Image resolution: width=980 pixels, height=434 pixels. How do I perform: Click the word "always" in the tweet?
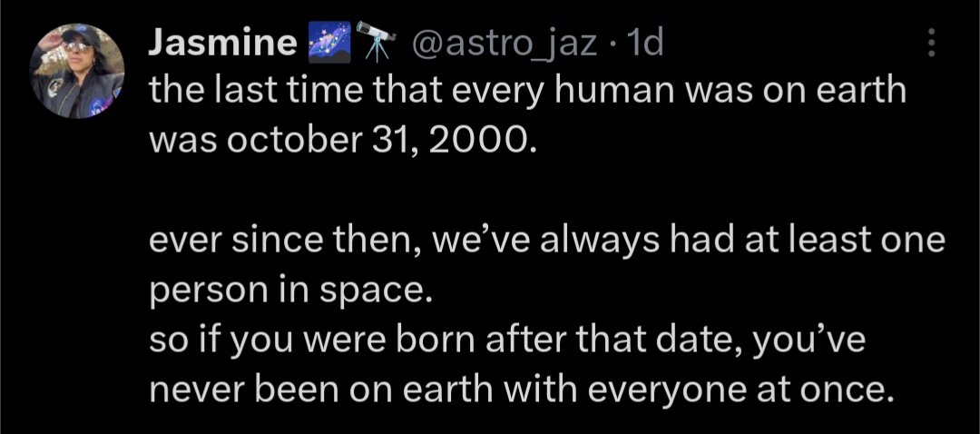590,242
